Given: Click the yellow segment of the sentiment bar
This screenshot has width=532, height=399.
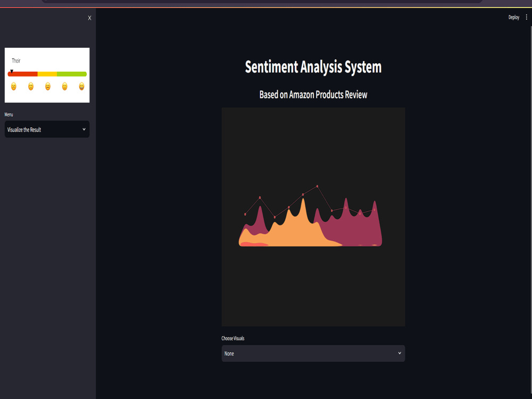Looking at the screenshot, I should pos(47,74).
